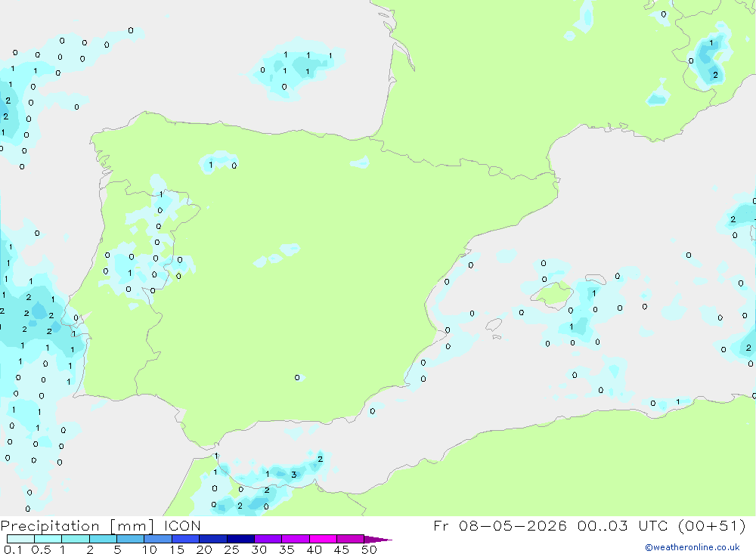Click the lone "0" in southern inland Spain
Screen dimensions: 756x554
pos(297,378)
